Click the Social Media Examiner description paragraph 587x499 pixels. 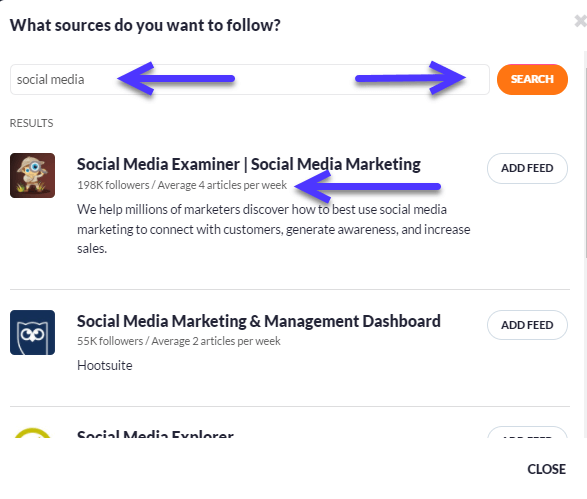click(x=274, y=229)
